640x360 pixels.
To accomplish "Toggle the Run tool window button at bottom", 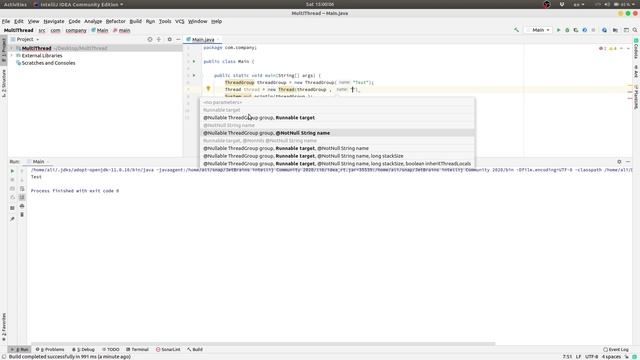I will pyautogui.click(x=20, y=349).
